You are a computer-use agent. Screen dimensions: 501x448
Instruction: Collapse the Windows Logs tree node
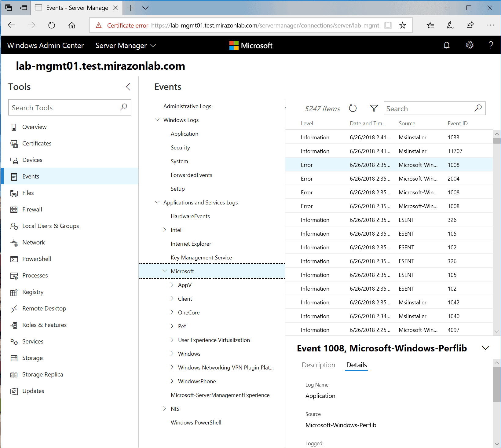click(157, 120)
